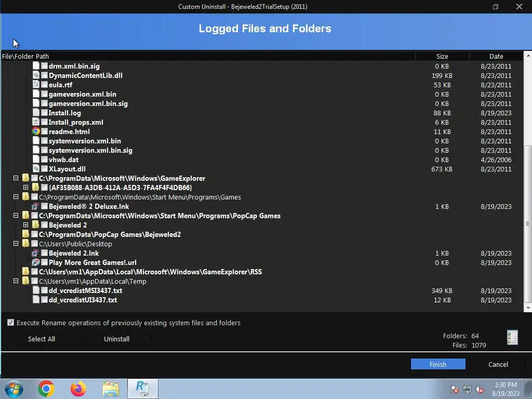Click the log file icon for Install.log
Screen dimensions: 532x399
pyautogui.click(x=36, y=113)
